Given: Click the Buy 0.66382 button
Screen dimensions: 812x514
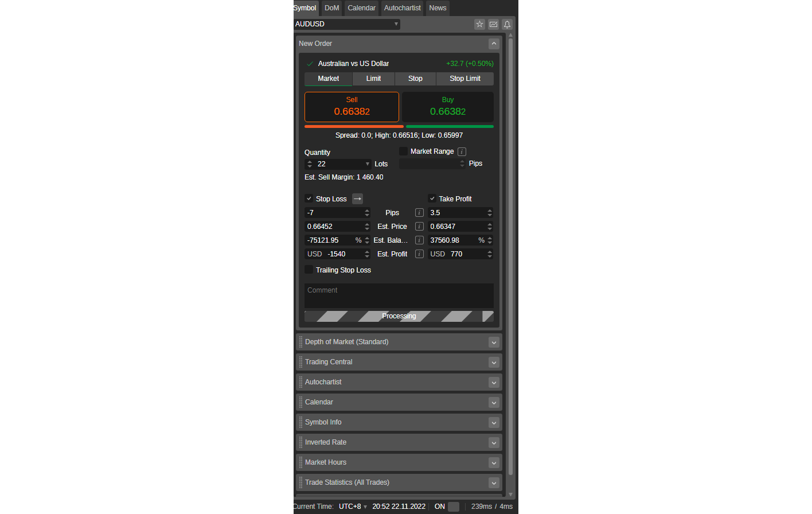Looking at the screenshot, I should point(447,107).
